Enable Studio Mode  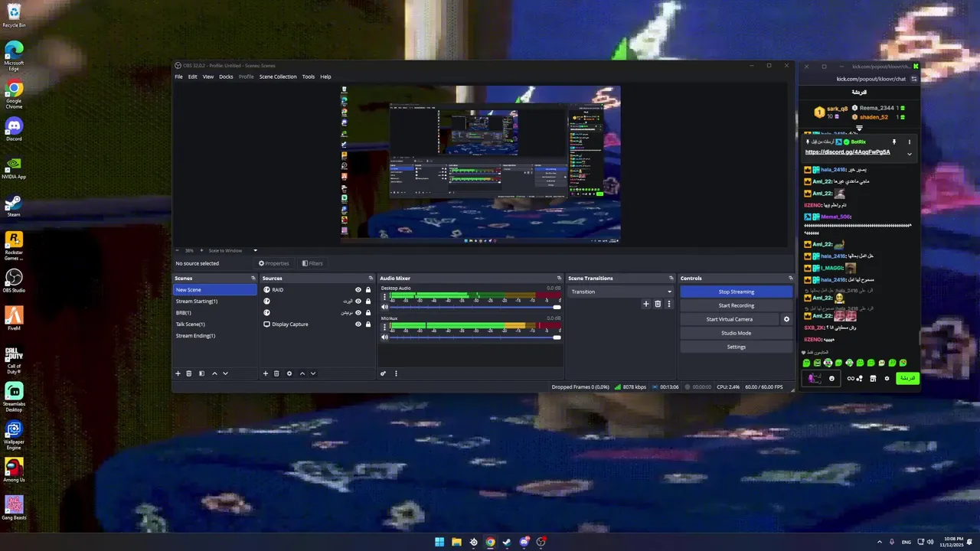pyautogui.click(x=736, y=333)
